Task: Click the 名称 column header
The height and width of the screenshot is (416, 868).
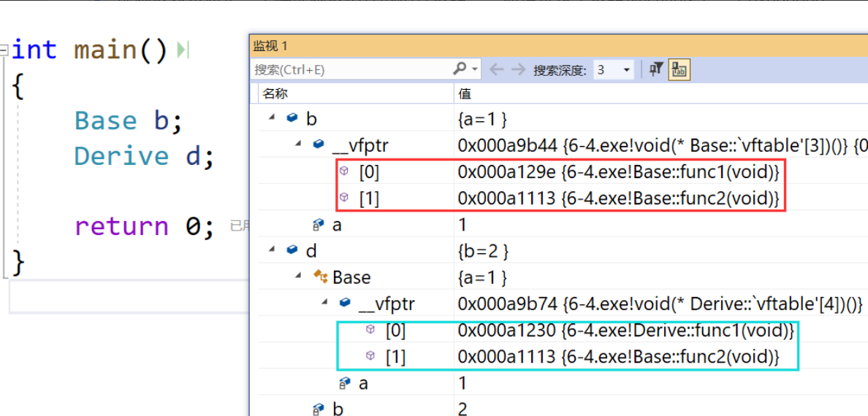Action: pos(356,94)
